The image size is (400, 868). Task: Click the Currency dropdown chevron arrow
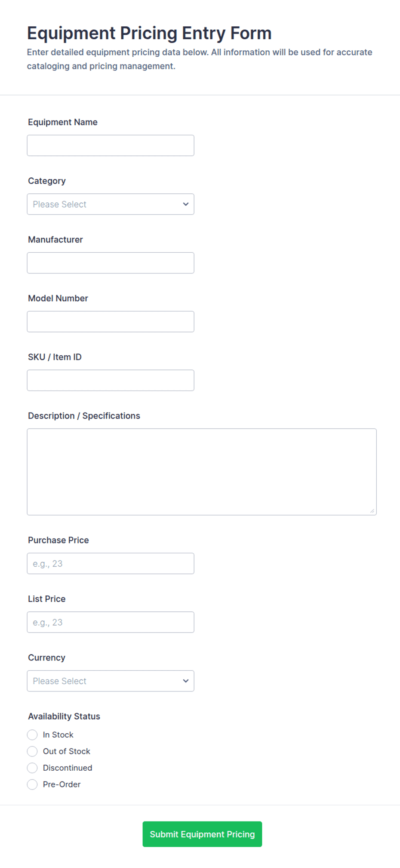pos(185,681)
